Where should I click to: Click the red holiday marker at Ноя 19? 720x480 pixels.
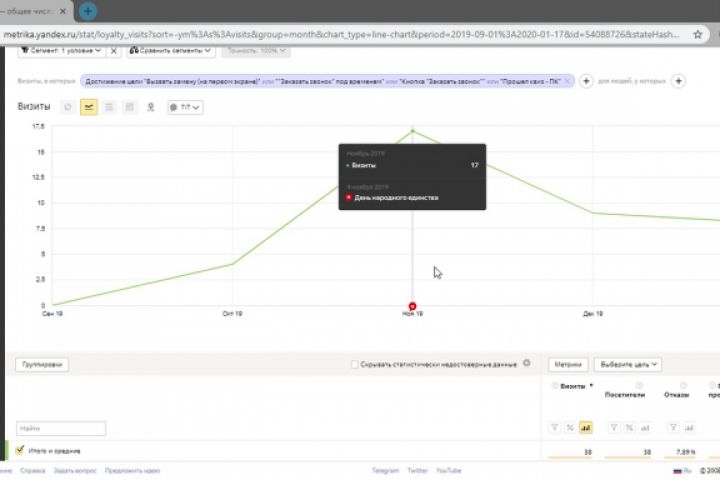(412, 306)
